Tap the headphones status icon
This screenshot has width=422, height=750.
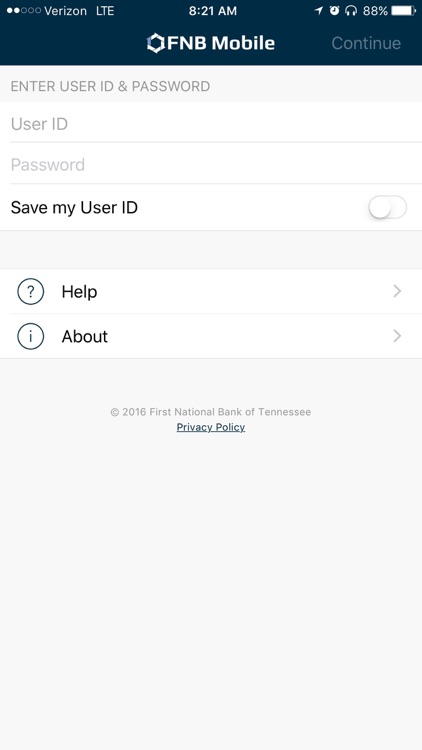coord(351,11)
